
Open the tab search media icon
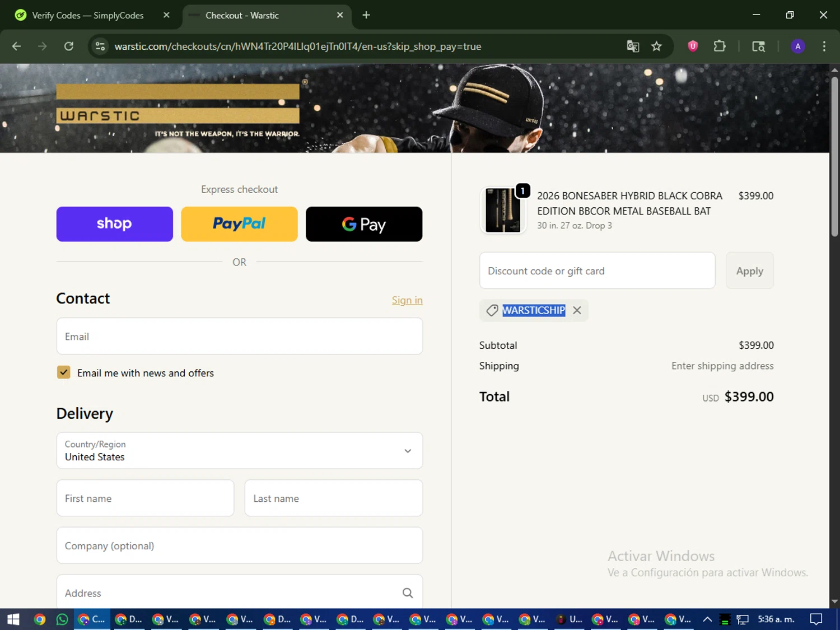tap(758, 46)
